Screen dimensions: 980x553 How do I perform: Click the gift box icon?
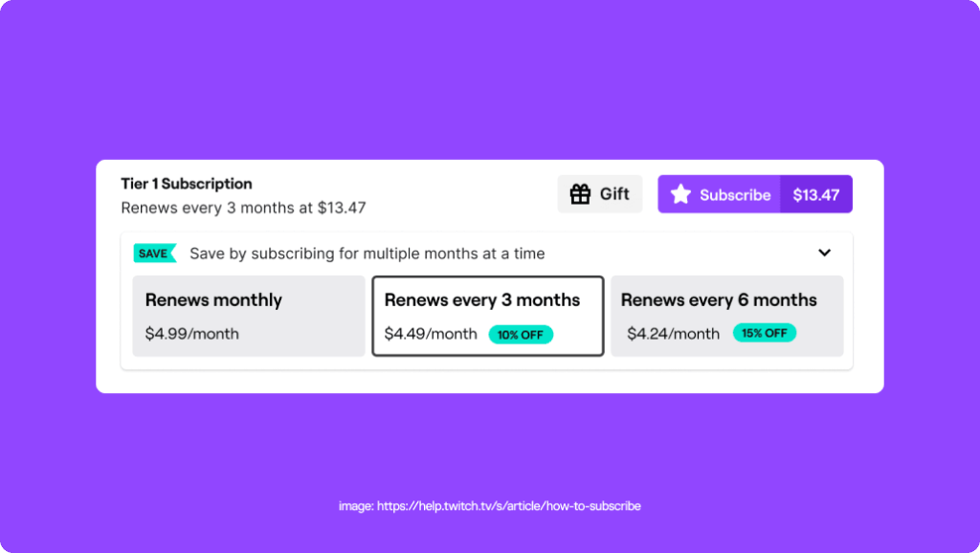(579, 193)
